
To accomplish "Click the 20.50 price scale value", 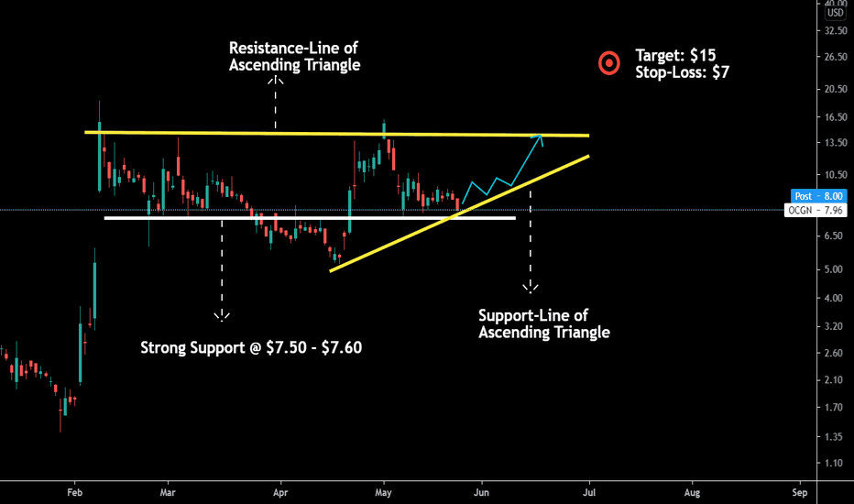I will [836, 89].
